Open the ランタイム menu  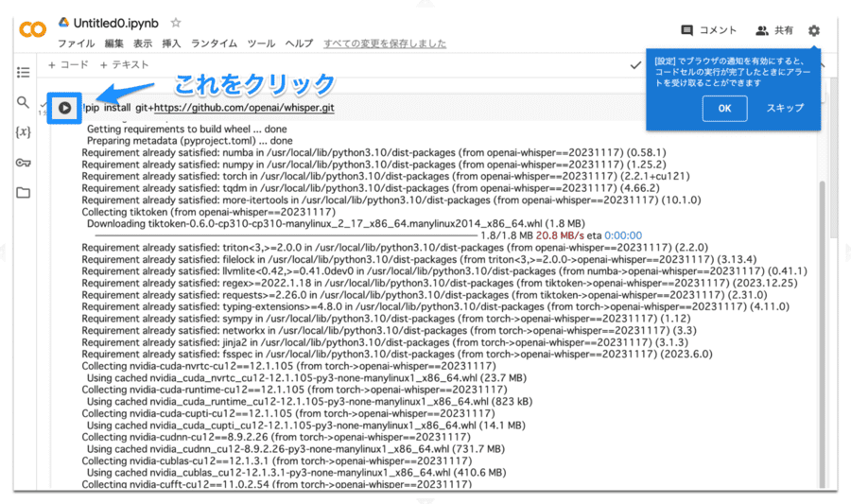click(214, 43)
